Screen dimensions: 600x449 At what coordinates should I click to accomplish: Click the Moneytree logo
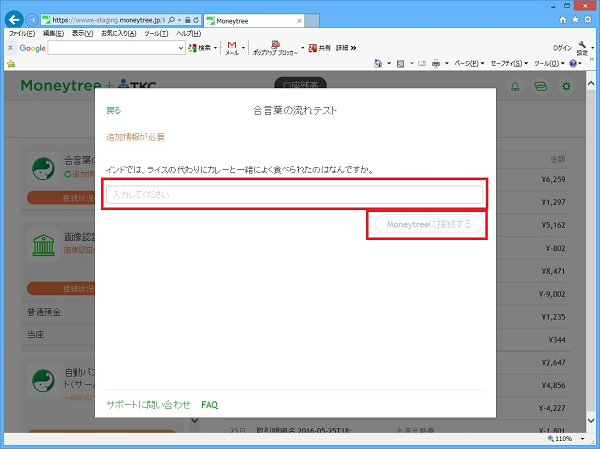click(x=61, y=85)
